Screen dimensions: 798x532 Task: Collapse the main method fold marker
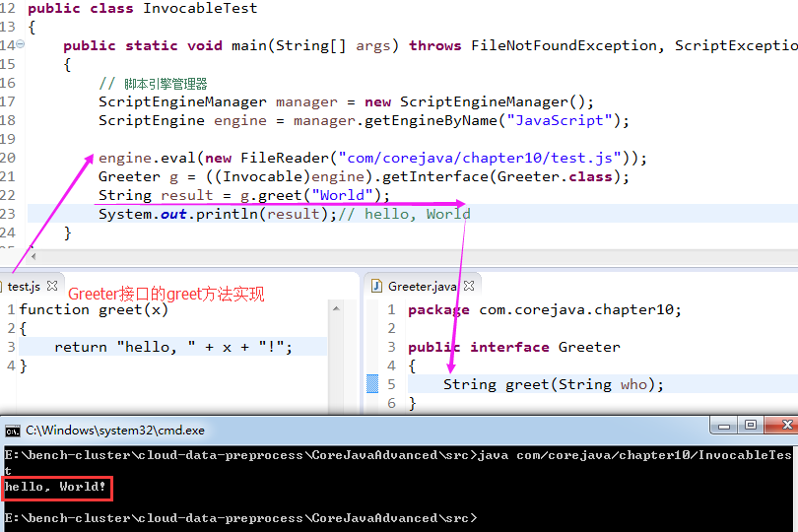tap(21, 44)
